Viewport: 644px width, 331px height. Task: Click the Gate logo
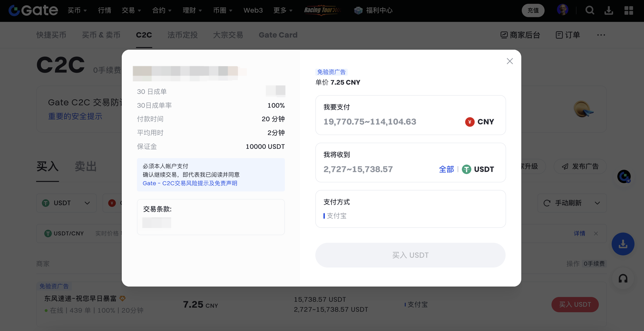[33, 10]
